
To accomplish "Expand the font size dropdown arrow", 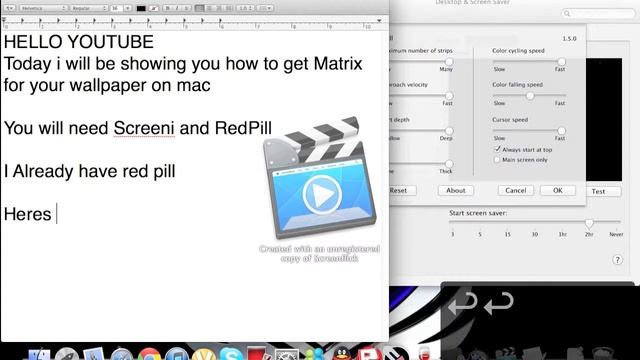I will [128, 8].
